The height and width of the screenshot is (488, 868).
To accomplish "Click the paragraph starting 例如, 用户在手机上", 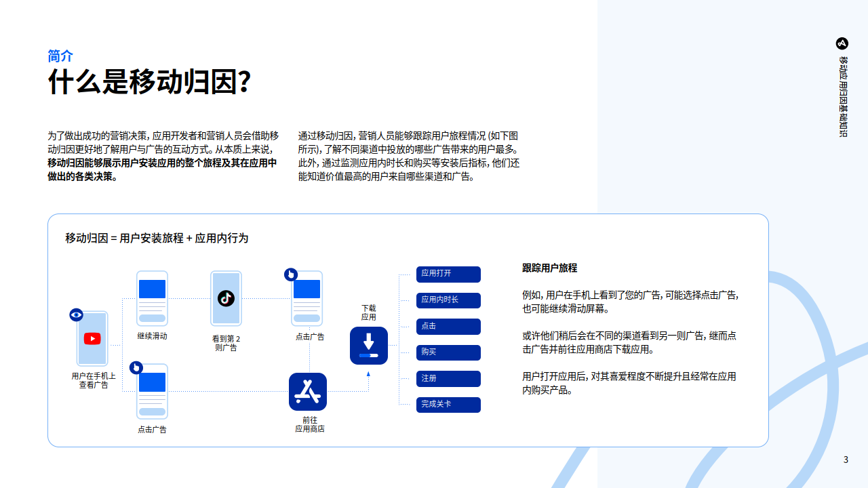I will [x=631, y=302].
